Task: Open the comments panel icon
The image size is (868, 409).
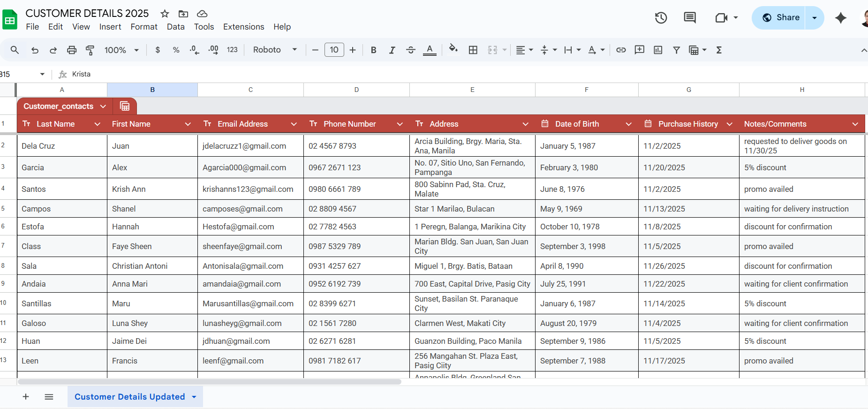Action: point(690,18)
